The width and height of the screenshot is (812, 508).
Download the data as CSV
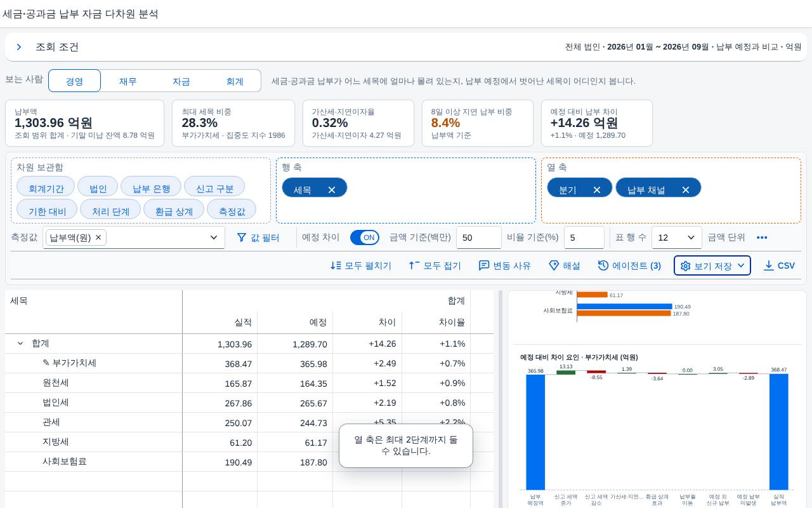pyautogui.click(x=779, y=265)
